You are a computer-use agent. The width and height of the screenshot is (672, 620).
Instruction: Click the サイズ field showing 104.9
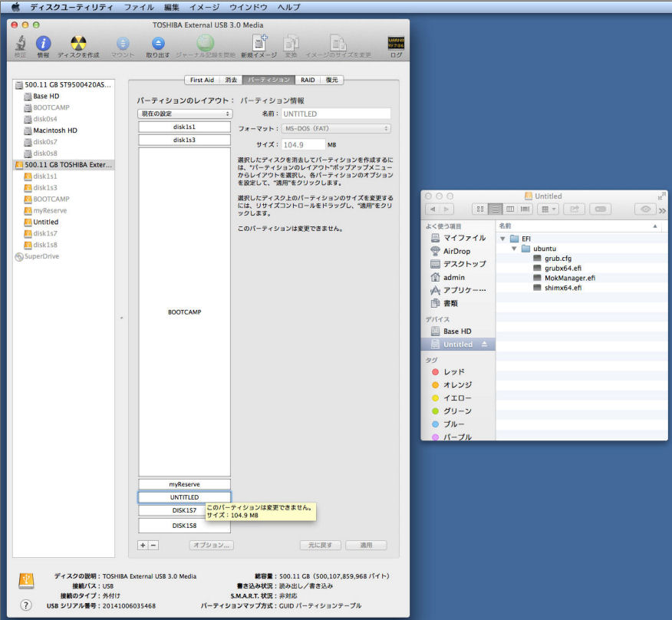(304, 144)
